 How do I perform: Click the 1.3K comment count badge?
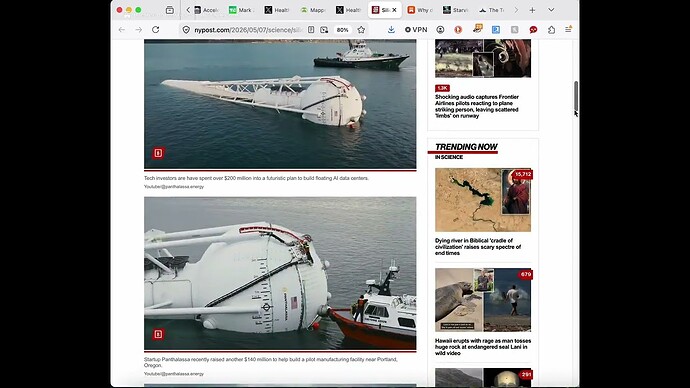[442, 88]
